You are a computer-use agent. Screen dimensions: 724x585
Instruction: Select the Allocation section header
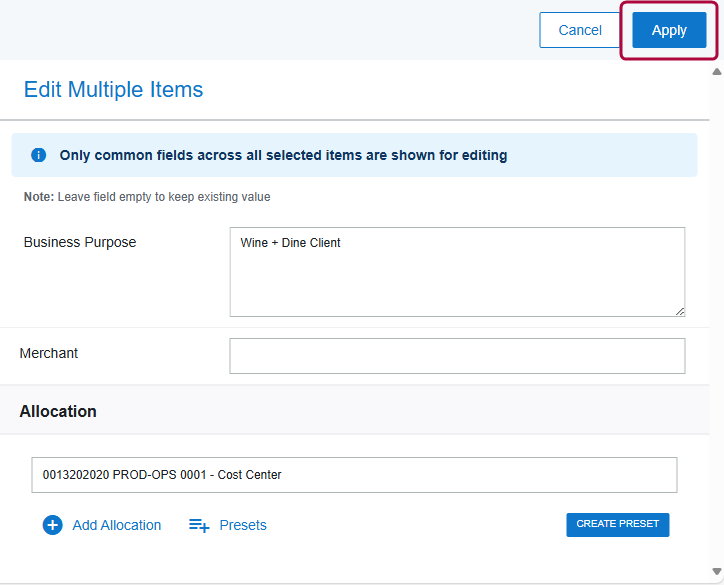pyautogui.click(x=58, y=411)
